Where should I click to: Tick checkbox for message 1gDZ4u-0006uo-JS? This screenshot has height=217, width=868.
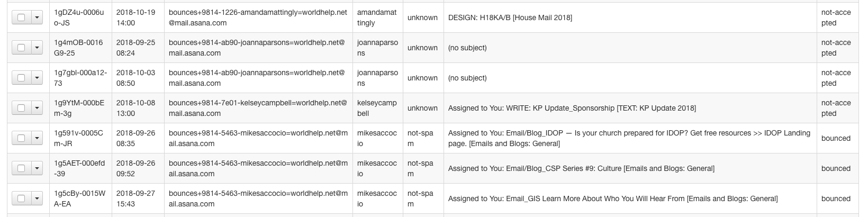tap(21, 17)
